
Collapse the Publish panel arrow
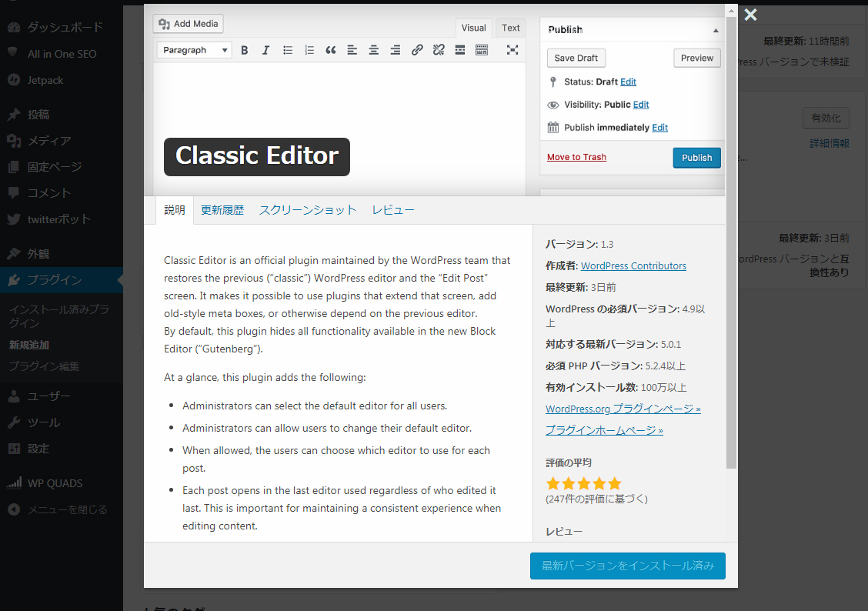coord(716,30)
